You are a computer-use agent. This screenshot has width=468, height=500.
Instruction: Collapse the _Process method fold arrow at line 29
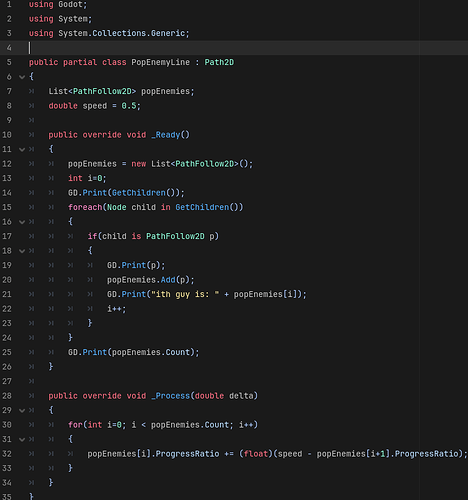tap(22, 410)
